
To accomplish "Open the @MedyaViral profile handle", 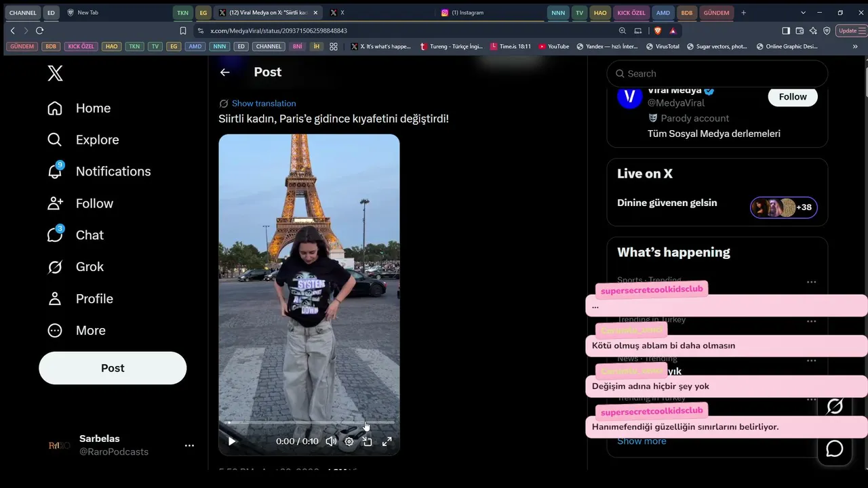I will pyautogui.click(x=676, y=103).
